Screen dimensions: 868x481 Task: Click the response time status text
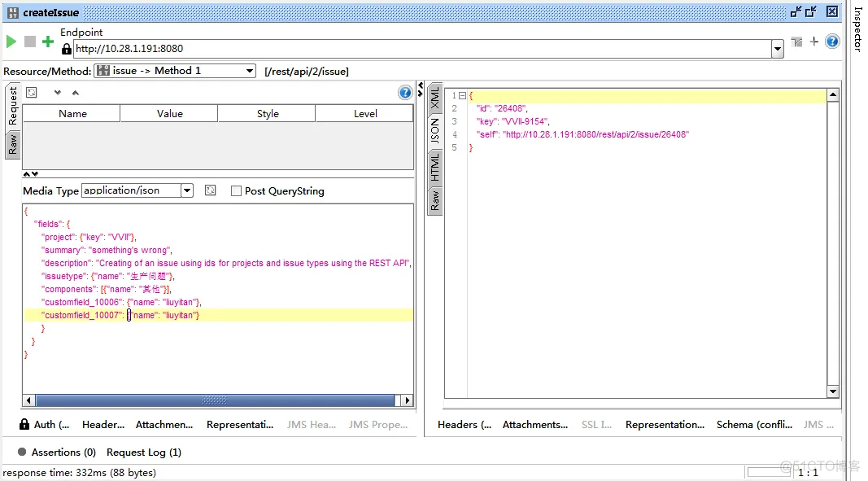tap(79, 473)
